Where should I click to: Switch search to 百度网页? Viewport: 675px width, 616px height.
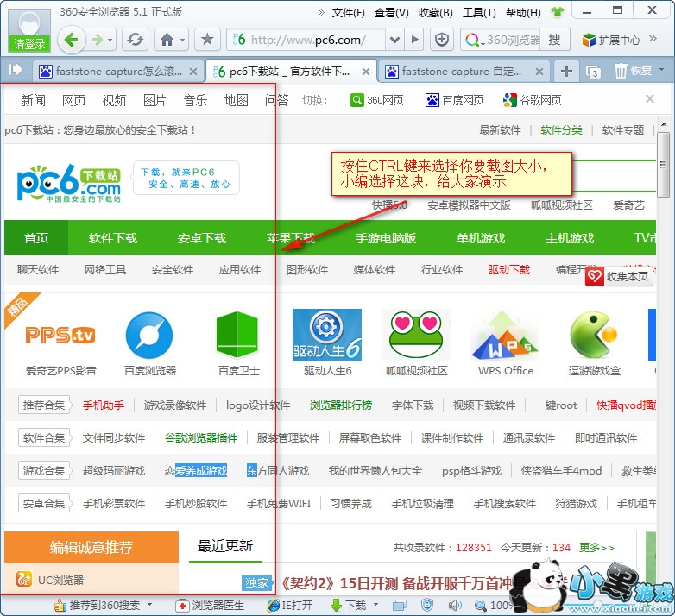pos(455,100)
